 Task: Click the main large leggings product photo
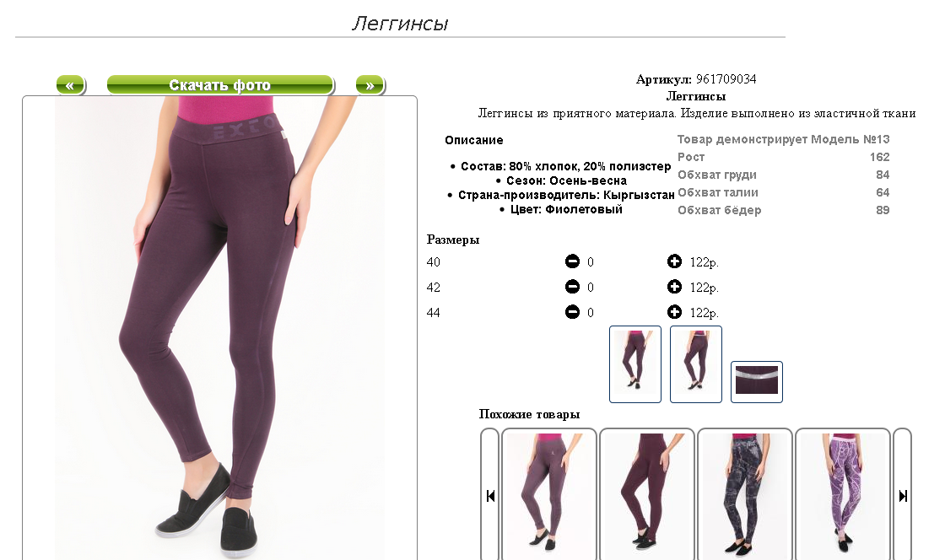click(x=220, y=328)
